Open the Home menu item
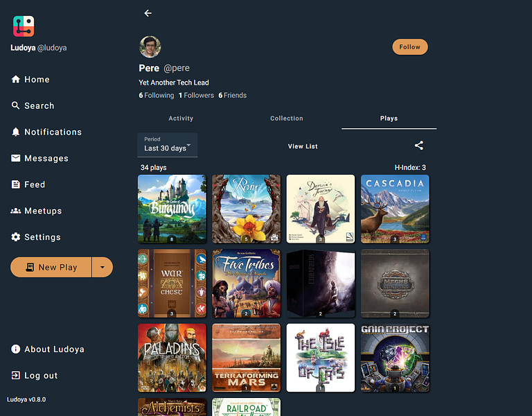The width and height of the screenshot is (532, 416). point(37,80)
